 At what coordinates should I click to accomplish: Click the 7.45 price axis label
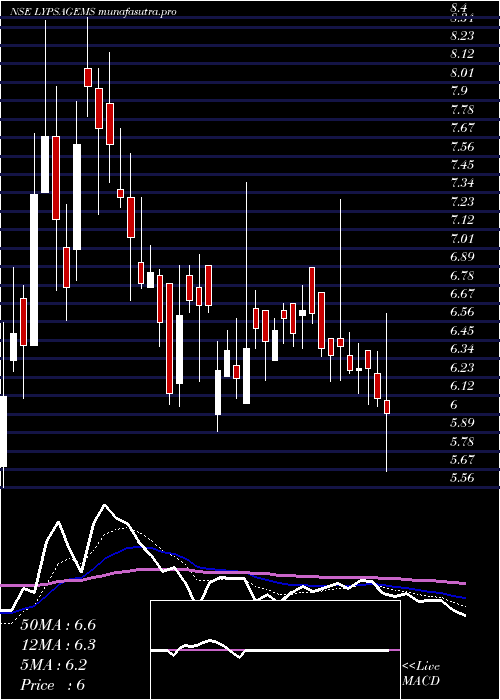pyautogui.click(x=462, y=165)
